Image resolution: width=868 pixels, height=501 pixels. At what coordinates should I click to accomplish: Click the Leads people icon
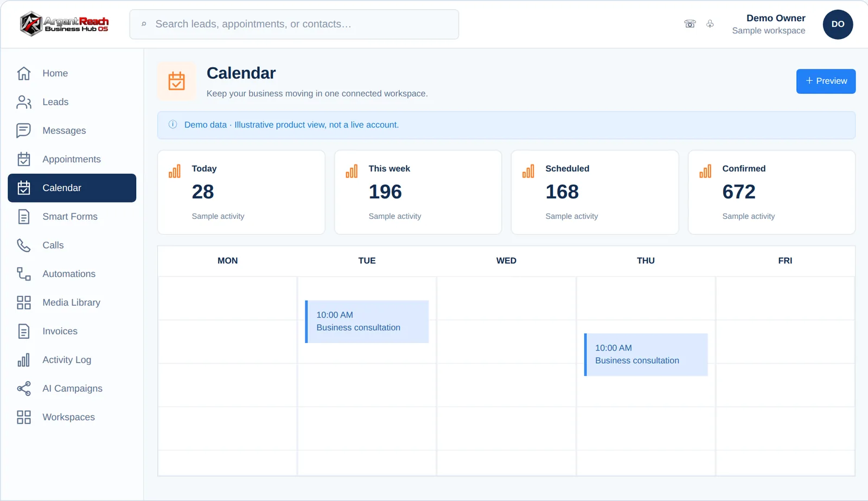24,102
